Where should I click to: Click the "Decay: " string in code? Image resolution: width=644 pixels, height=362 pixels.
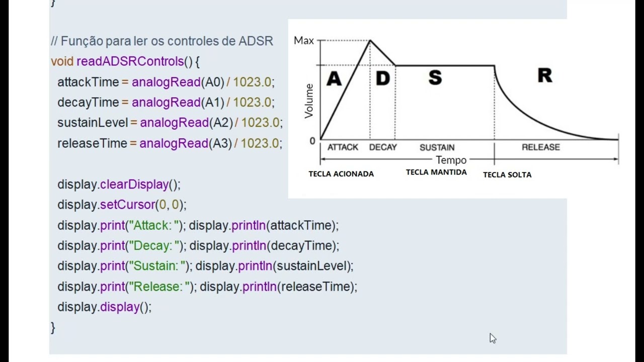coord(155,245)
